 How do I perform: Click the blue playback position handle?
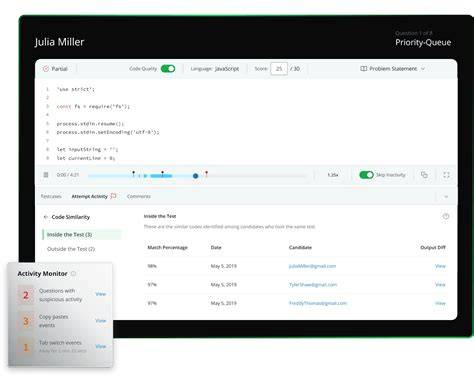tap(196, 176)
